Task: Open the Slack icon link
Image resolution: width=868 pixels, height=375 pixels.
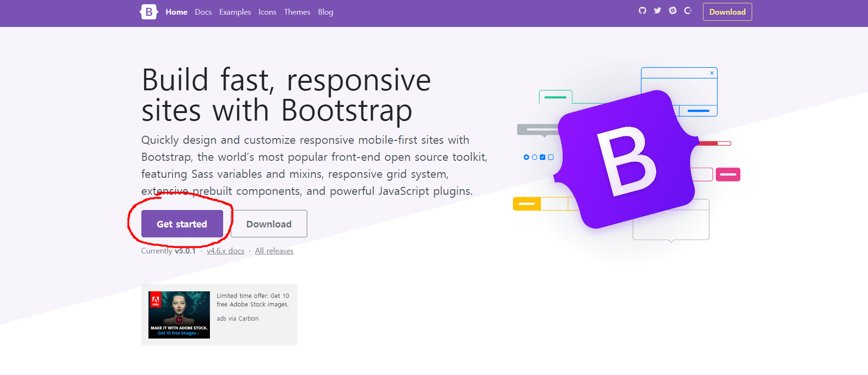Action: click(x=672, y=10)
